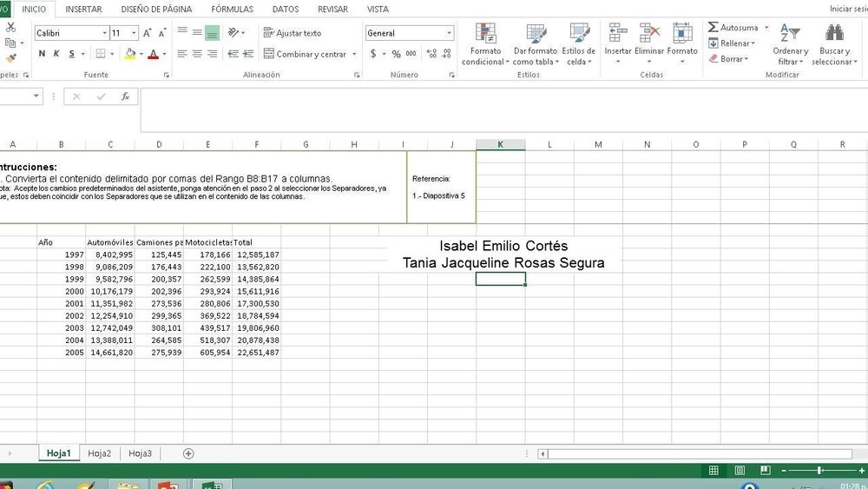
Task: Toggle italic formatting (K)
Action: 56,54
